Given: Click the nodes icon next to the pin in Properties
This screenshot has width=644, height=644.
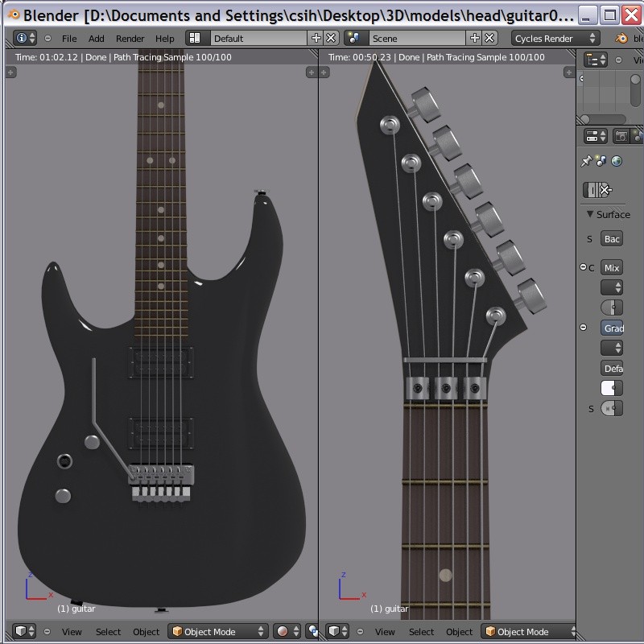Looking at the screenshot, I should (x=601, y=159).
